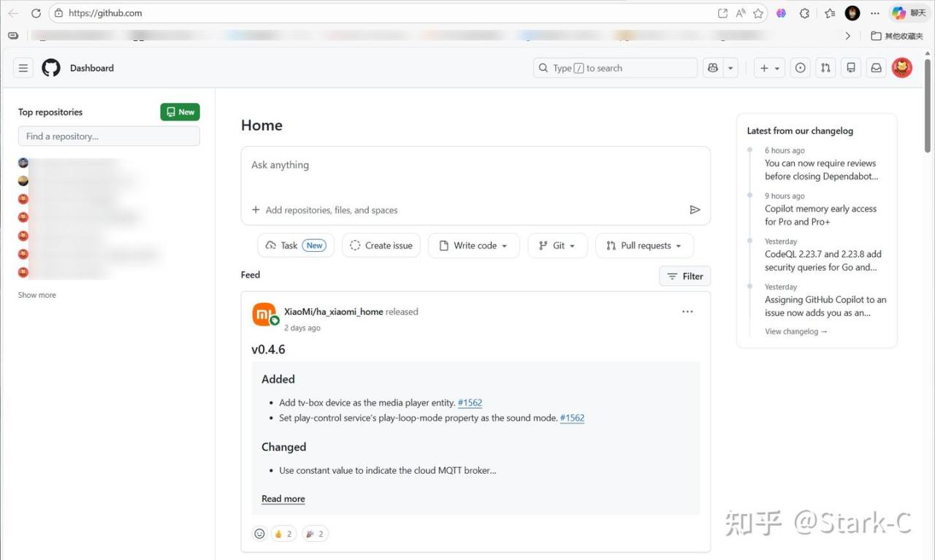Expand the Git dropdown

click(557, 245)
